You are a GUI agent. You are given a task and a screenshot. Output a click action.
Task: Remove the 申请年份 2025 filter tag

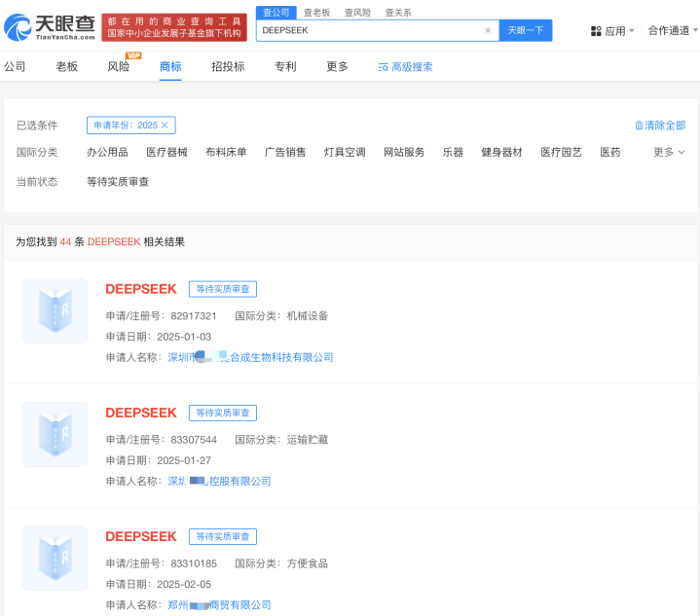pyautogui.click(x=166, y=126)
